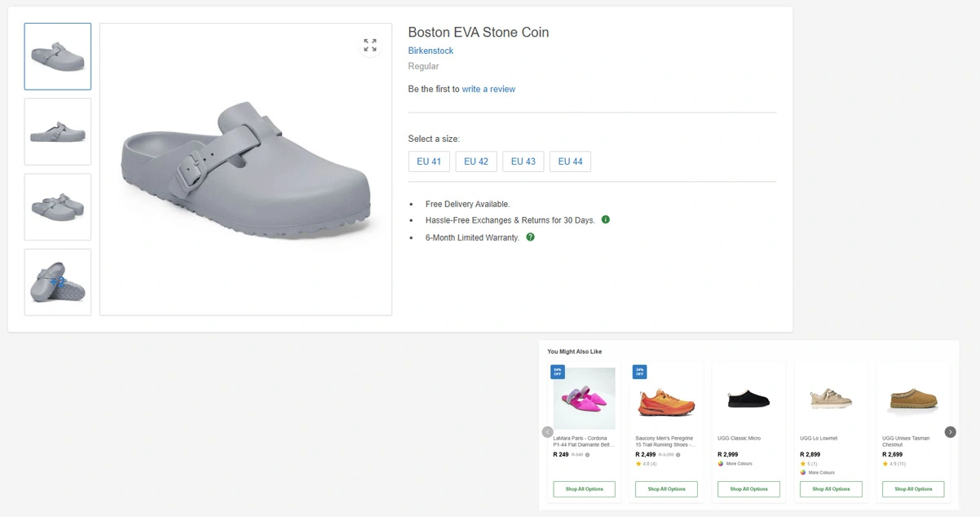Click the info icon beside Saucony R 2,499 price

678,455
